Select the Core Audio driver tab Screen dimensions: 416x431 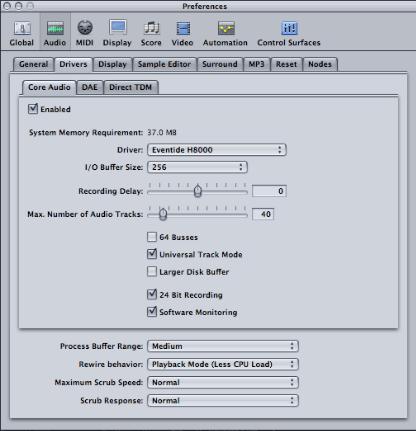tap(49, 87)
